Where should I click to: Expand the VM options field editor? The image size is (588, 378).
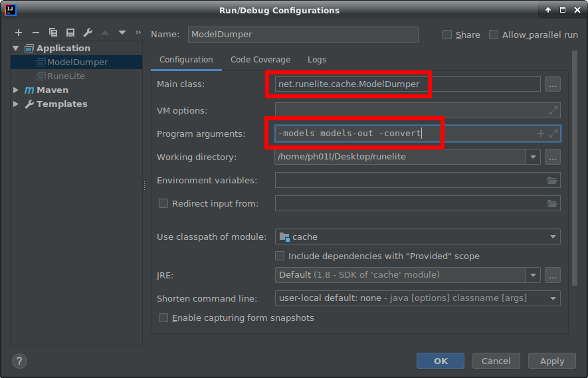pos(553,111)
